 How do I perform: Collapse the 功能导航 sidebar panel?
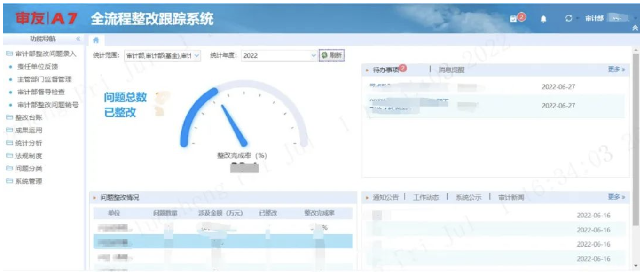[x=78, y=39]
